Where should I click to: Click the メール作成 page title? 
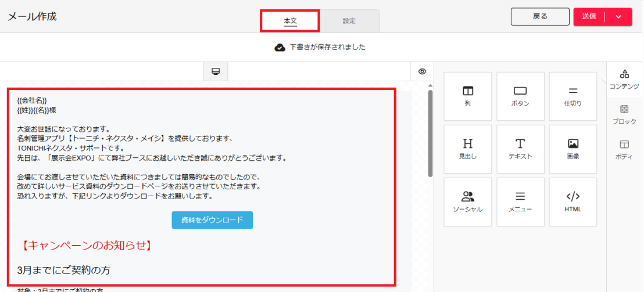[32, 17]
